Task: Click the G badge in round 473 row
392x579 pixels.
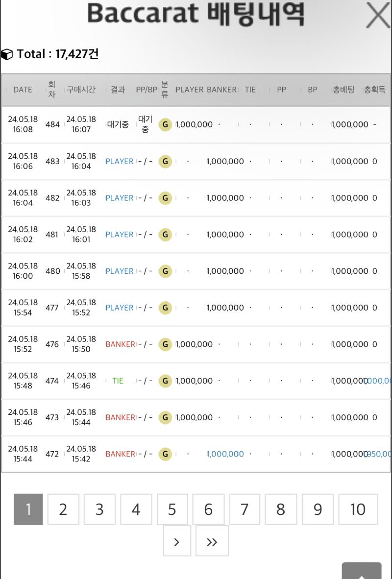Action: coord(165,417)
